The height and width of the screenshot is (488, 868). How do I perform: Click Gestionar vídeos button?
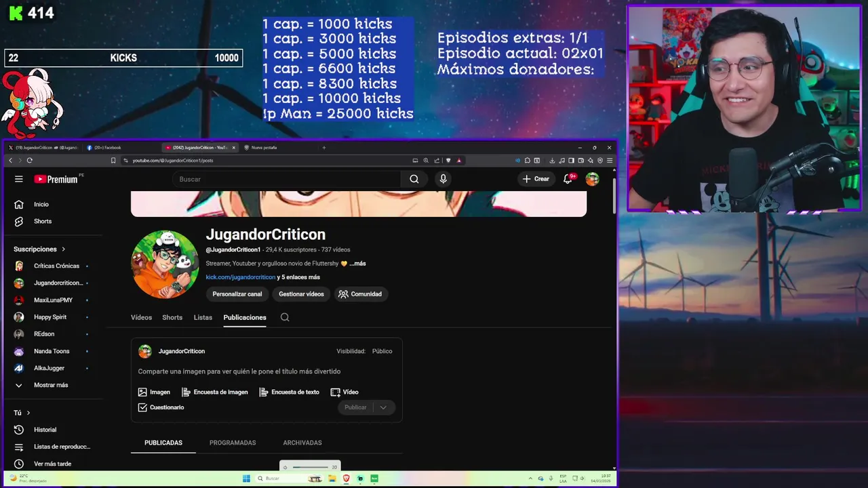(x=301, y=294)
